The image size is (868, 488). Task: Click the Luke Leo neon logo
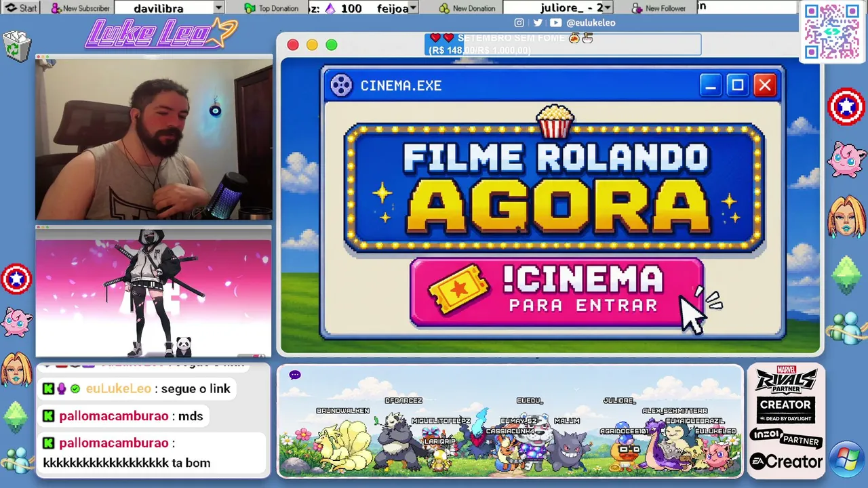[x=161, y=33]
